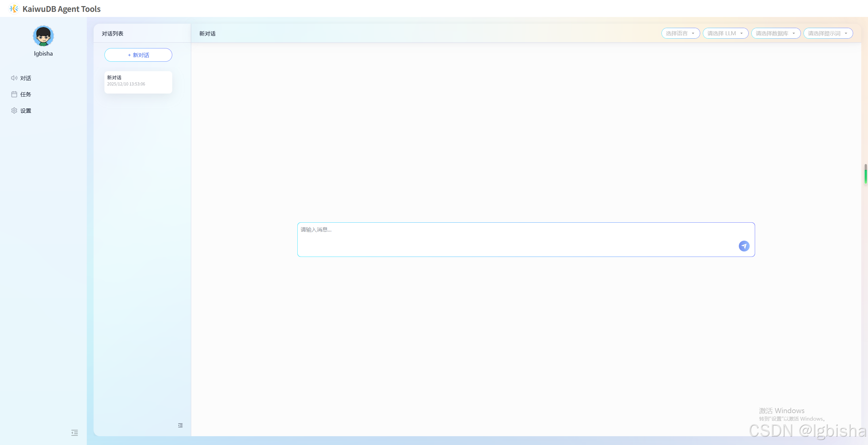Click the green scrollbar on right edge

pos(865,176)
